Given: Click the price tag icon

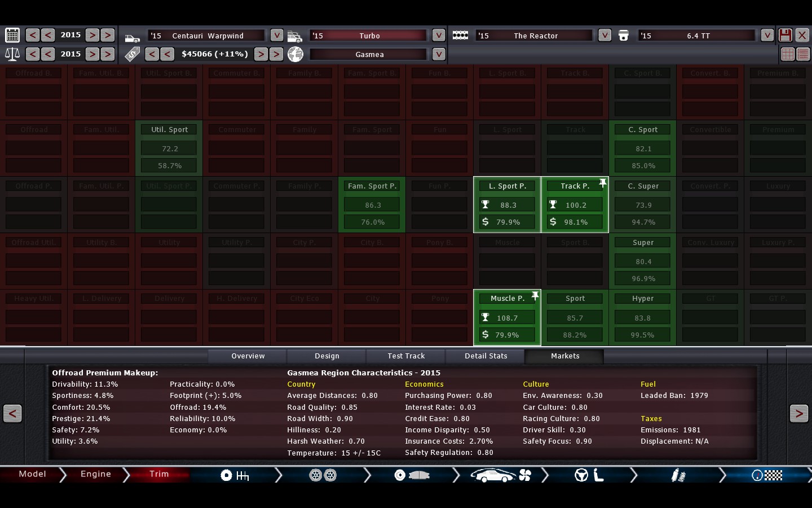Looking at the screenshot, I should click(x=133, y=54).
